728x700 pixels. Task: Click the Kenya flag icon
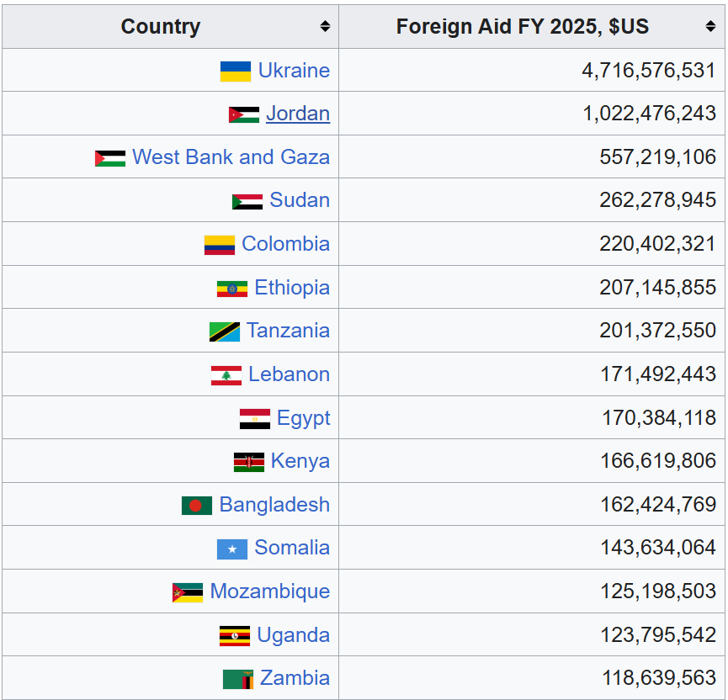point(249,462)
